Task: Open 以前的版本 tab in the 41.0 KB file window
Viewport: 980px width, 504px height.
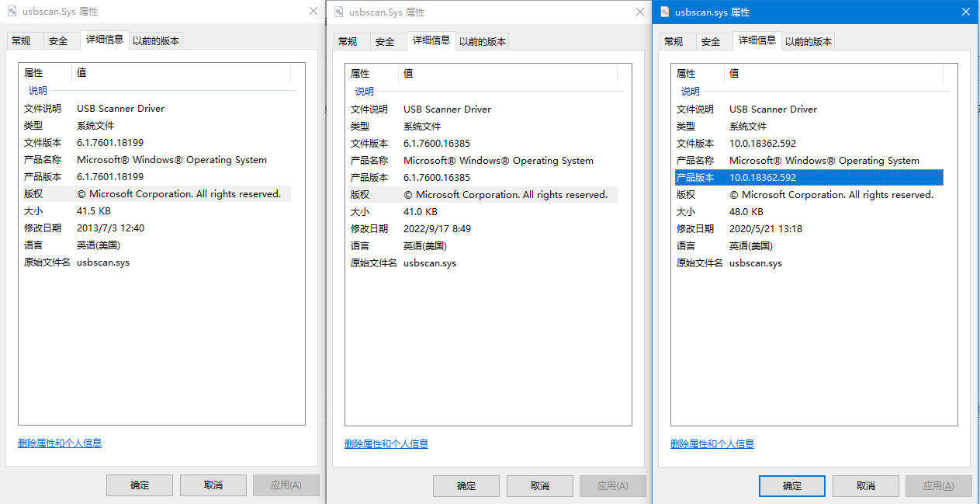Action: 482,42
